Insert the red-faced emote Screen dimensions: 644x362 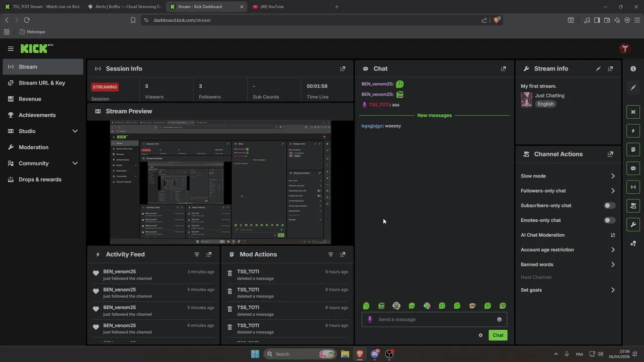472,306
